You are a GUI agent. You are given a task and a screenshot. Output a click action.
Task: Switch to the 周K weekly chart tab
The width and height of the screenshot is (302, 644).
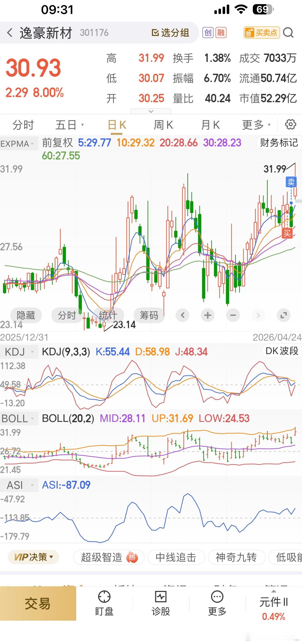point(163,125)
